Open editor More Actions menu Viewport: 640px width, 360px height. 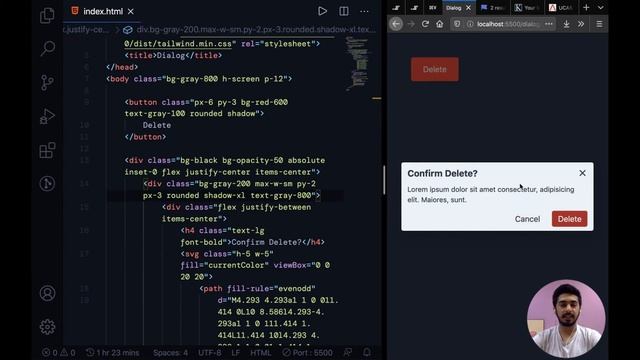point(364,11)
